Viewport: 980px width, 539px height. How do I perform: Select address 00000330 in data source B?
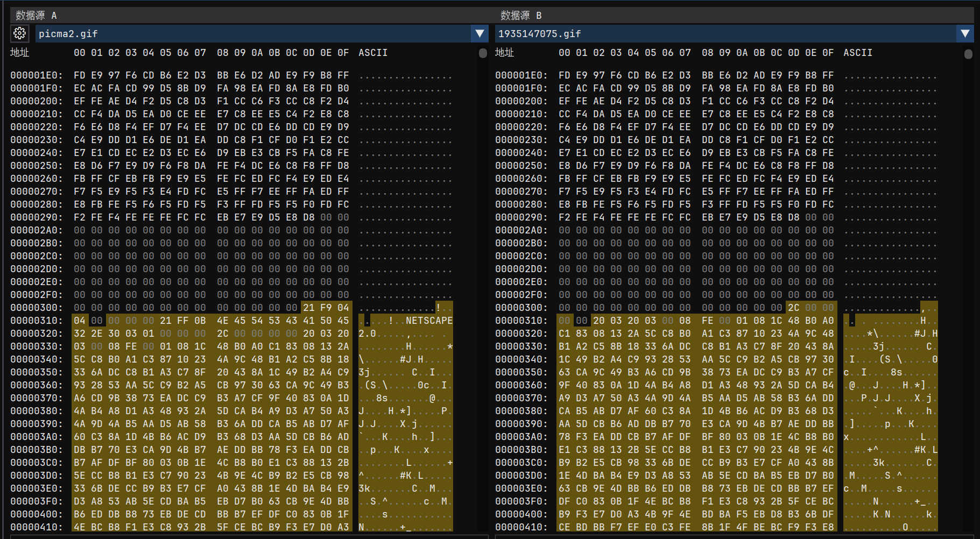pyautogui.click(x=521, y=346)
